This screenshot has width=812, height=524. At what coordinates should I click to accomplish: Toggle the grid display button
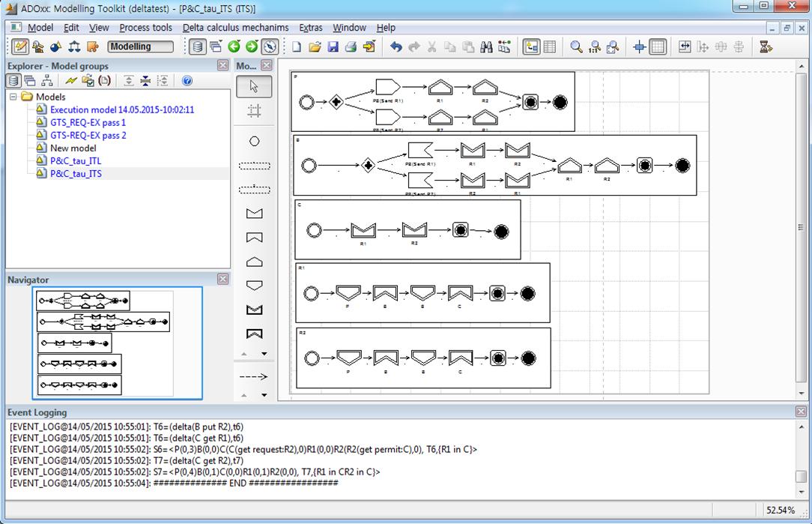pyautogui.click(x=658, y=46)
